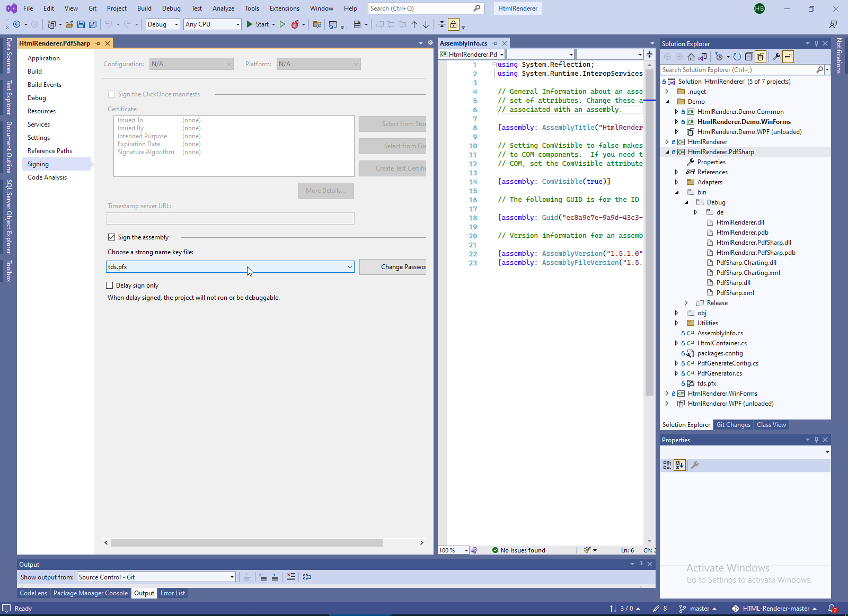Expand the Release folder in the tree
Image resolution: width=848 pixels, height=616 pixels.
tap(686, 303)
